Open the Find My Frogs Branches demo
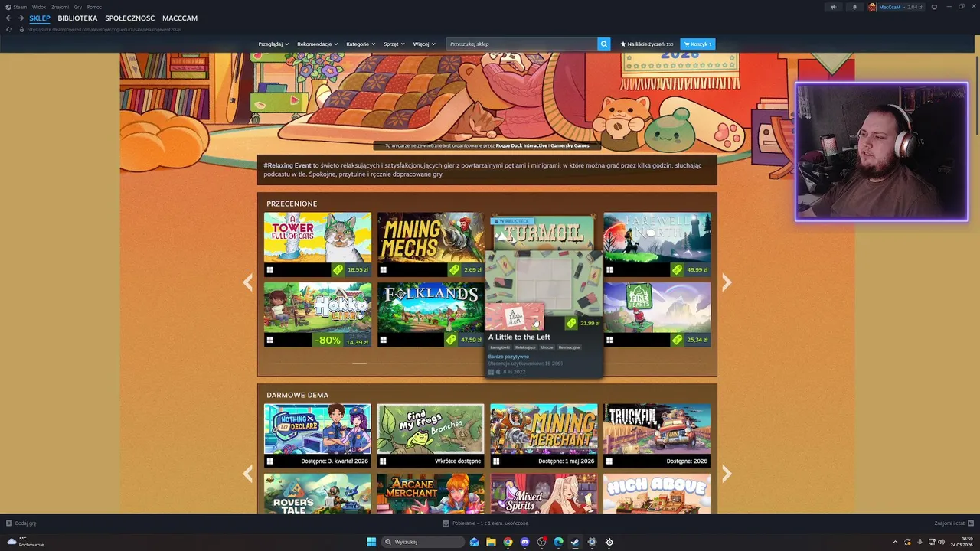The height and width of the screenshot is (551, 980). pyautogui.click(x=430, y=435)
